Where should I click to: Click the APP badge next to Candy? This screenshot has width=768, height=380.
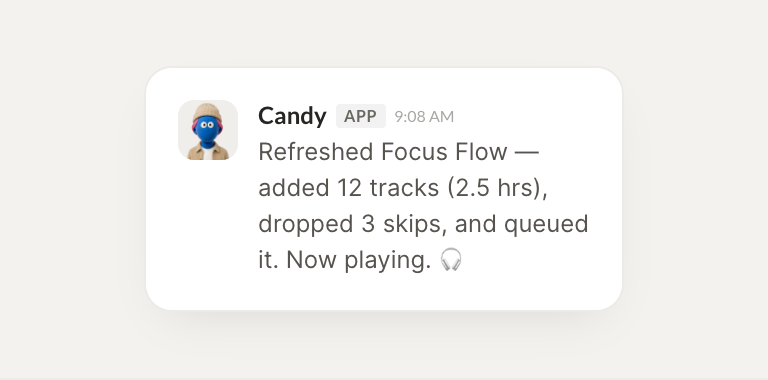click(360, 116)
